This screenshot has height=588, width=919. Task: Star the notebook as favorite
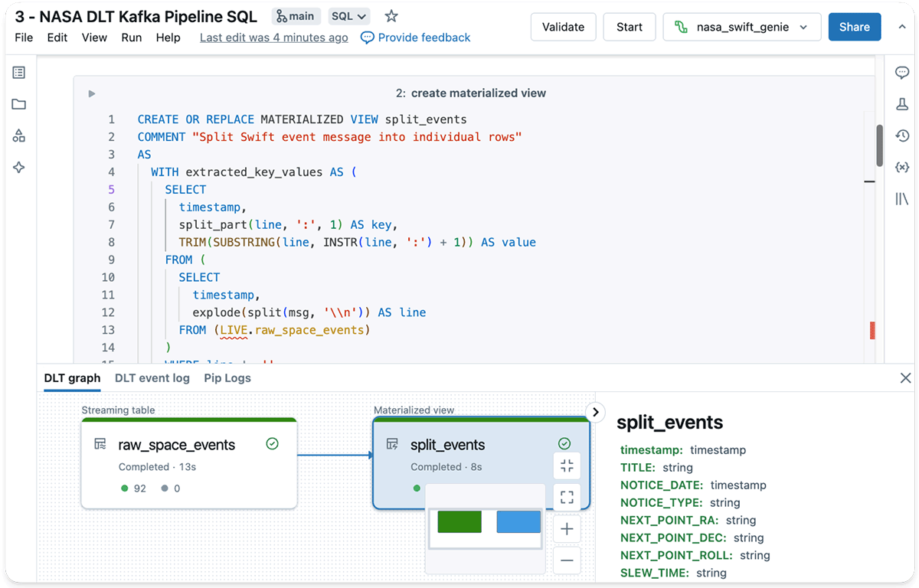(391, 16)
